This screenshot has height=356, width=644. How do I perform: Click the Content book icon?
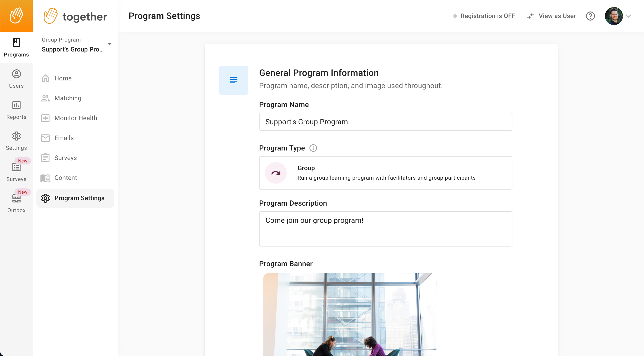(x=45, y=178)
